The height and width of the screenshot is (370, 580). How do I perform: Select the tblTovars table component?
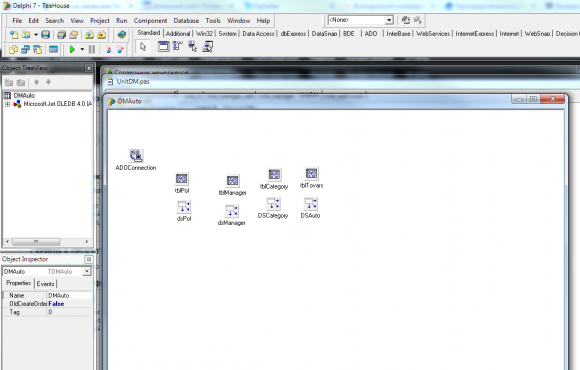tap(311, 173)
